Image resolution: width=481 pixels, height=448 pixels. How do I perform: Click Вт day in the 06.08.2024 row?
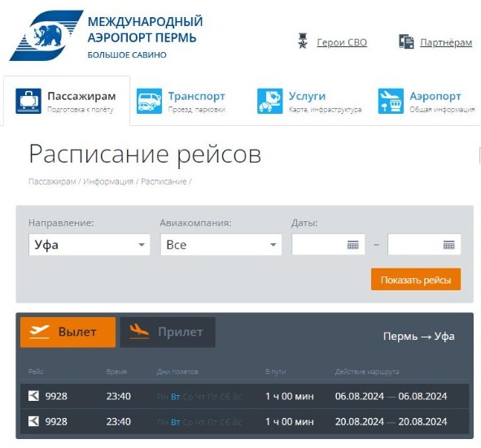176,397
